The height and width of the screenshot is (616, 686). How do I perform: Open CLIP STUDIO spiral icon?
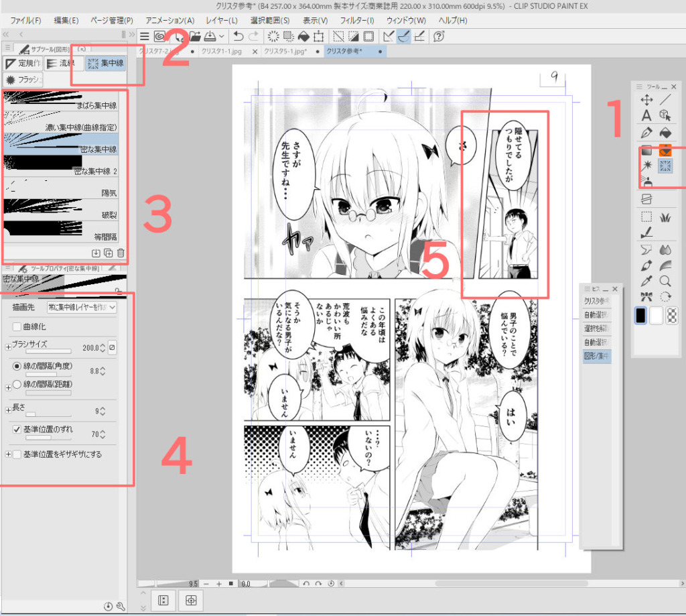[x=159, y=36]
